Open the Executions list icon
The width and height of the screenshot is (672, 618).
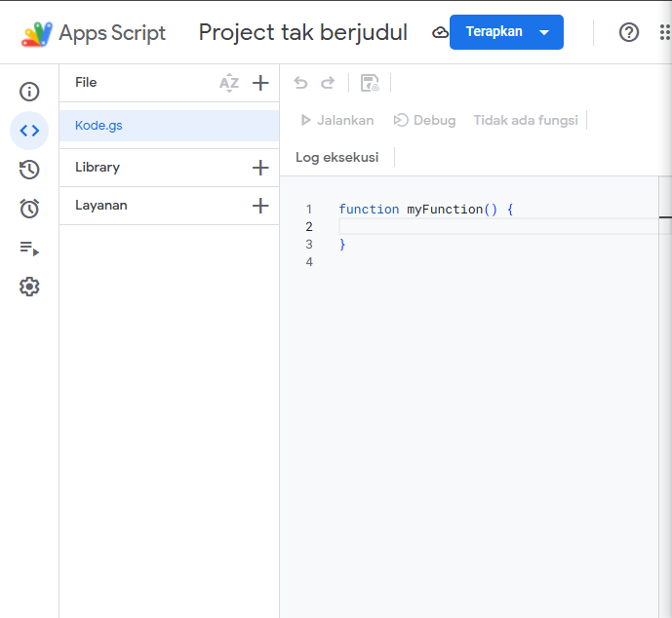[29, 249]
